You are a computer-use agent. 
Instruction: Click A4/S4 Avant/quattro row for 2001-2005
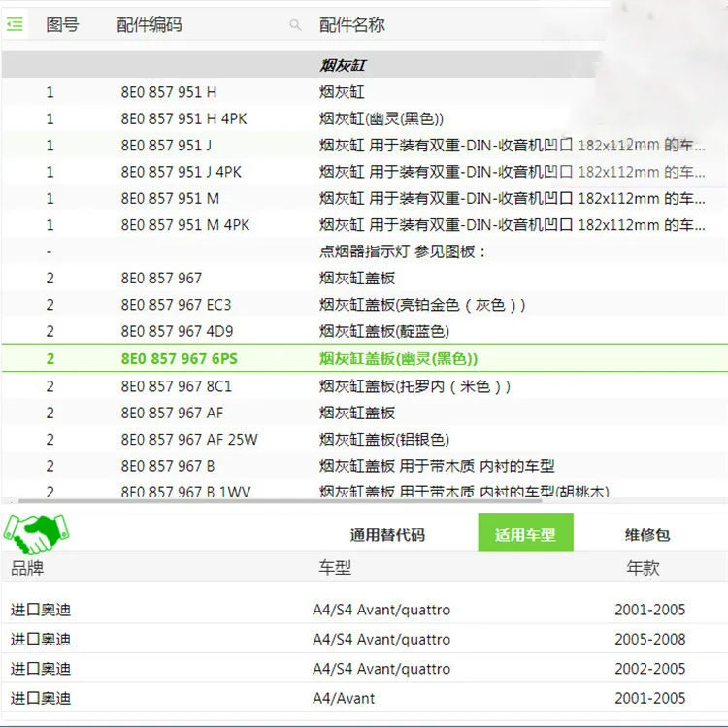(364, 610)
